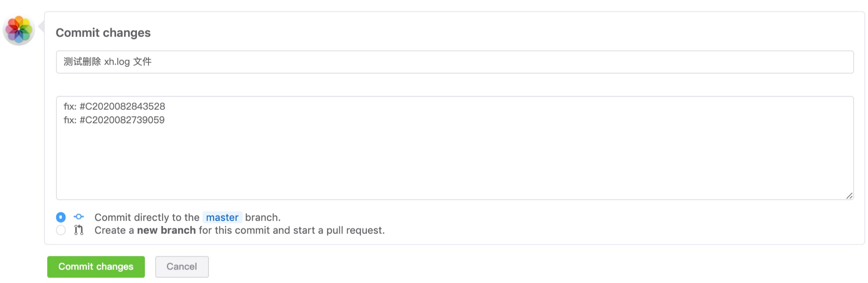The width and height of the screenshot is (868, 283).
Task: Click the speech bubble pointer beside avatar
Action: click(x=41, y=26)
